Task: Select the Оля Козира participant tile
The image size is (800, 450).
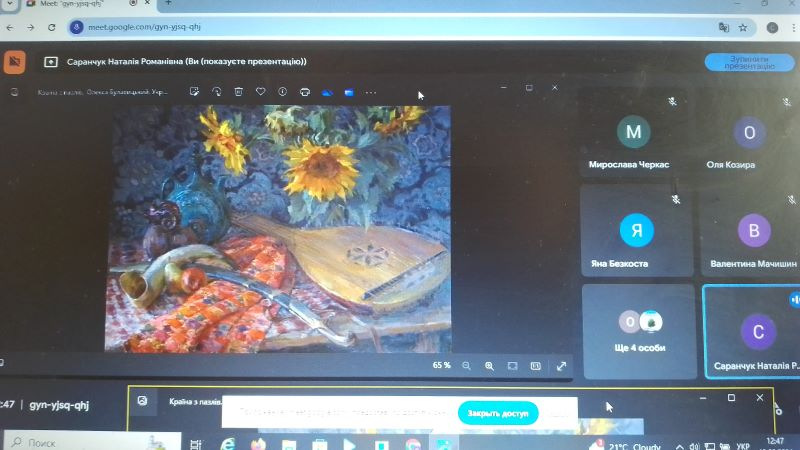Action: [749, 134]
